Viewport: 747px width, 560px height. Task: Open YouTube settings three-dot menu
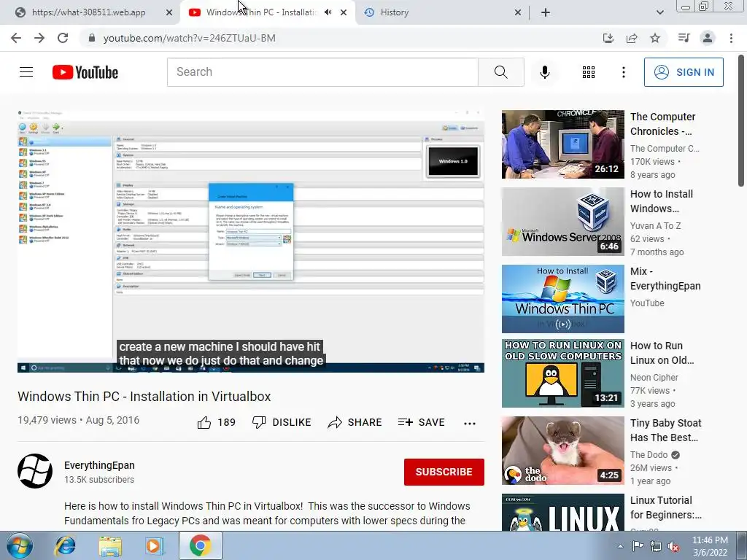623,72
